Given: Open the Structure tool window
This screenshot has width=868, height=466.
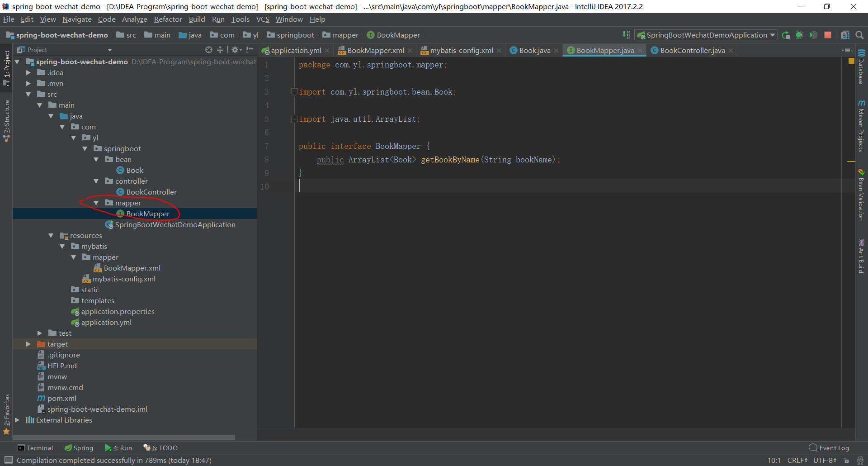Looking at the screenshot, I should pos(6,121).
